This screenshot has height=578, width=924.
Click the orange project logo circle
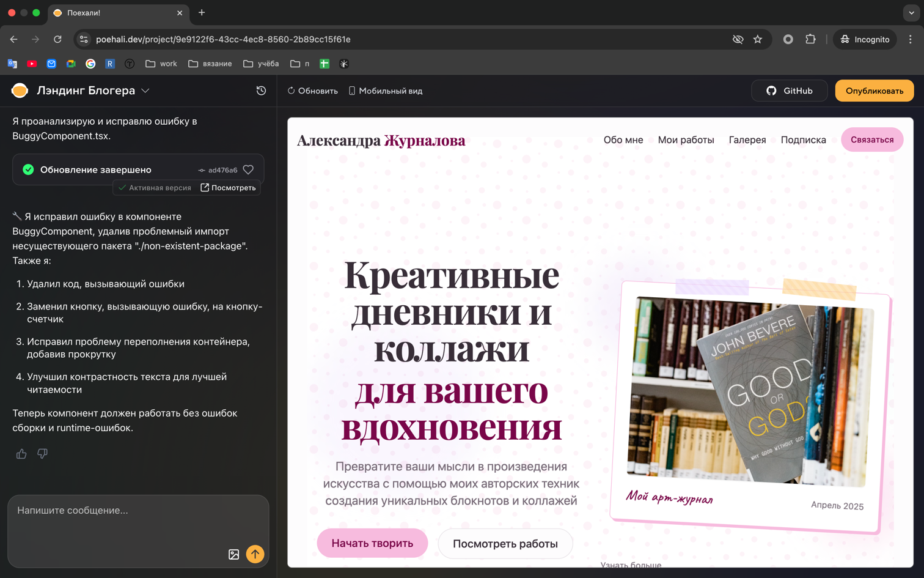(20, 89)
